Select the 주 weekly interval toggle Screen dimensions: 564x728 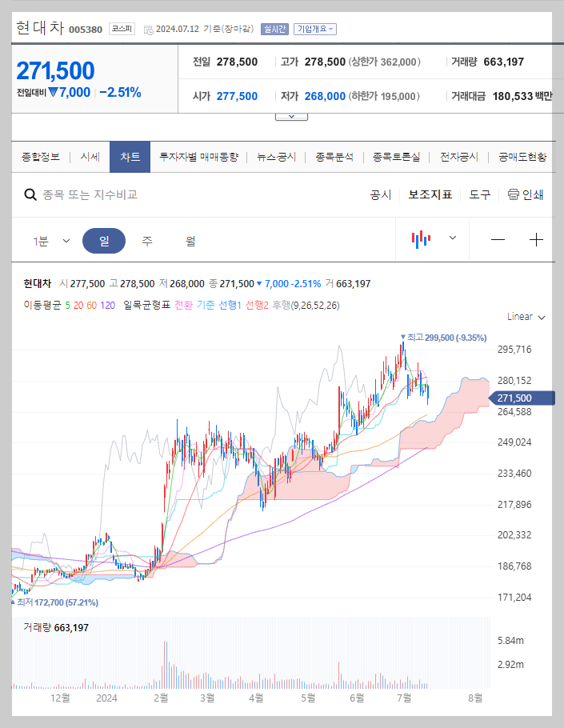(147, 239)
